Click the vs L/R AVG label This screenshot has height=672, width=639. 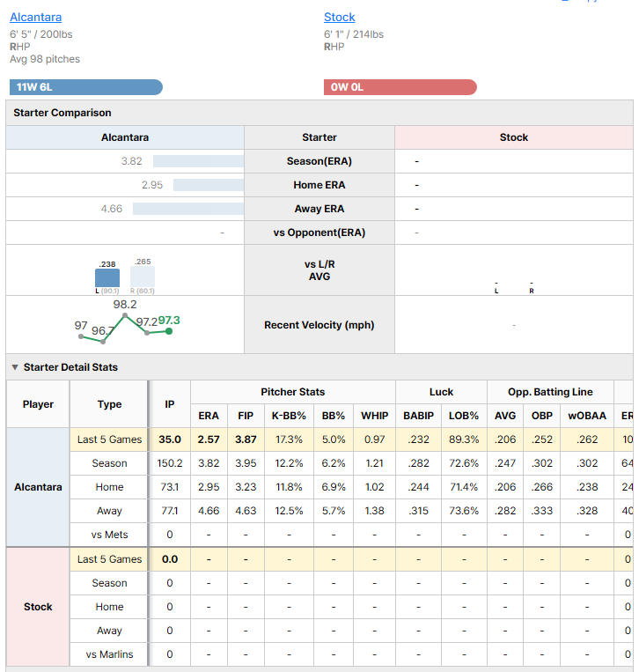point(319,270)
